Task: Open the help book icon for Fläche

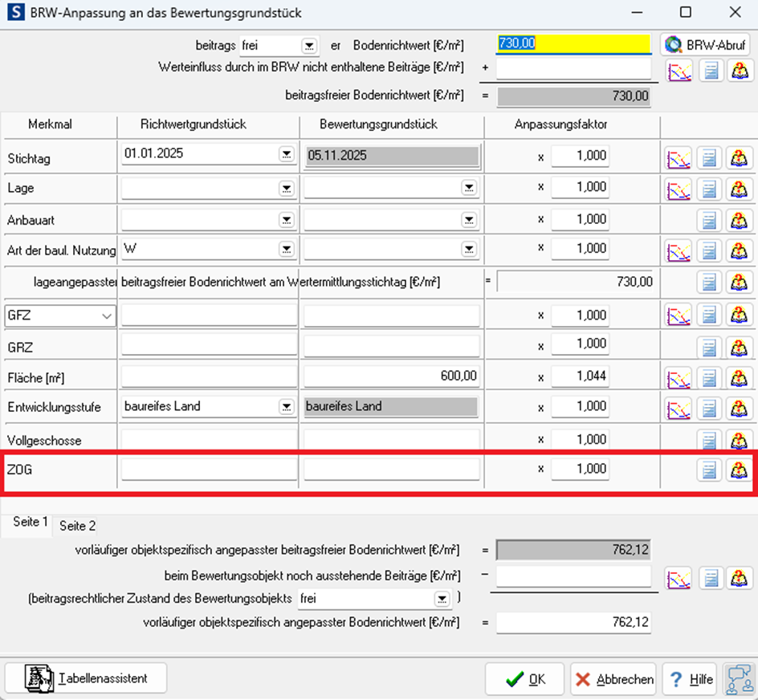Action: tap(739, 377)
